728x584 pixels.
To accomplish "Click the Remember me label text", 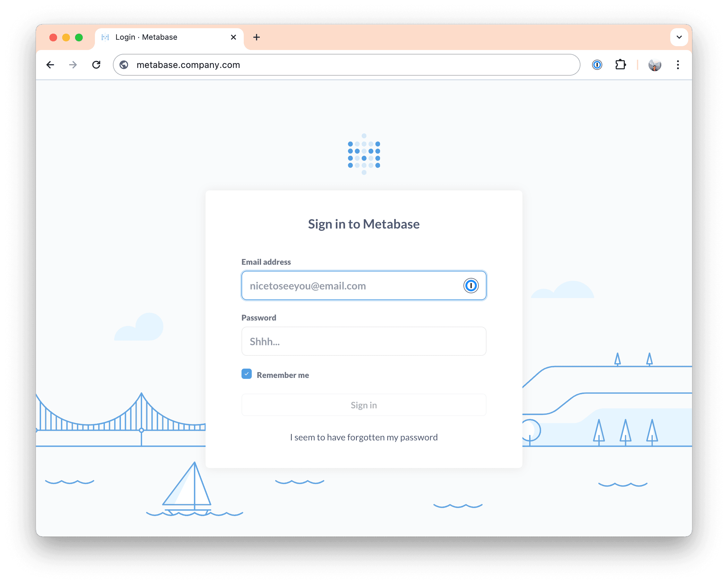I will point(283,375).
